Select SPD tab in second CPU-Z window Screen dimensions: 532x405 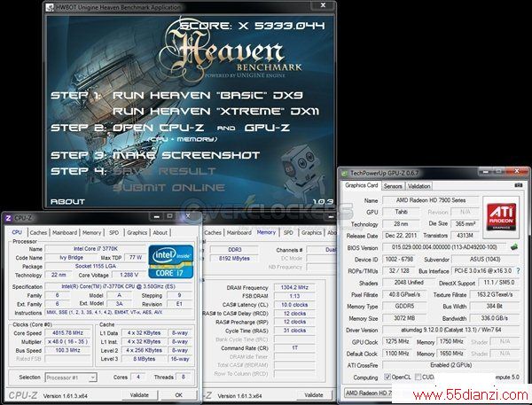click(x=288, y=233)
